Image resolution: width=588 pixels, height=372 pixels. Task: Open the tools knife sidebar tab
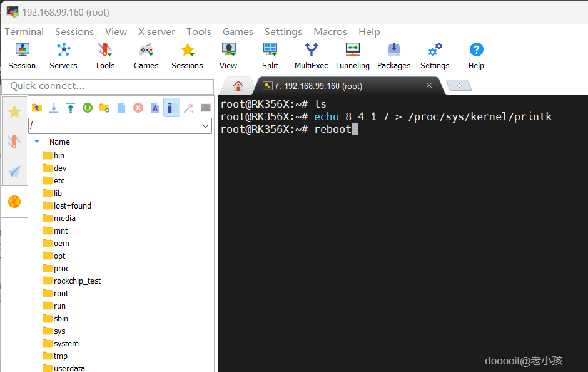pos(14,142)
